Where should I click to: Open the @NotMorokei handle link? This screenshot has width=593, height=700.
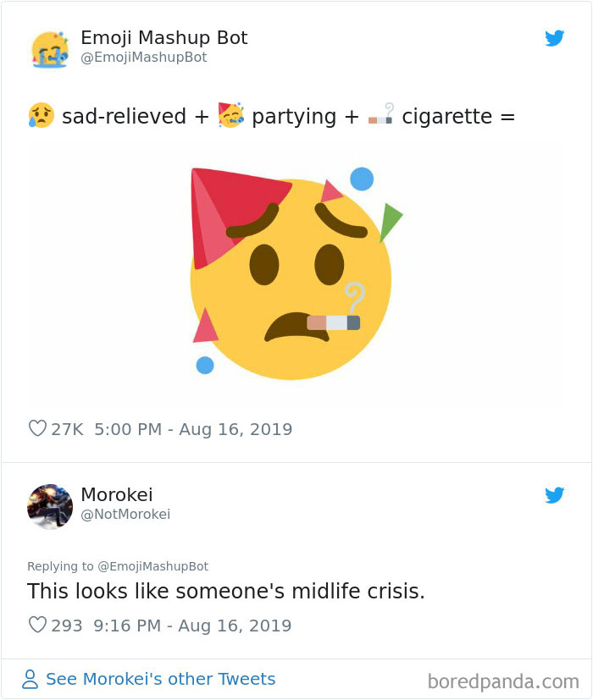(x=127, y=514)
